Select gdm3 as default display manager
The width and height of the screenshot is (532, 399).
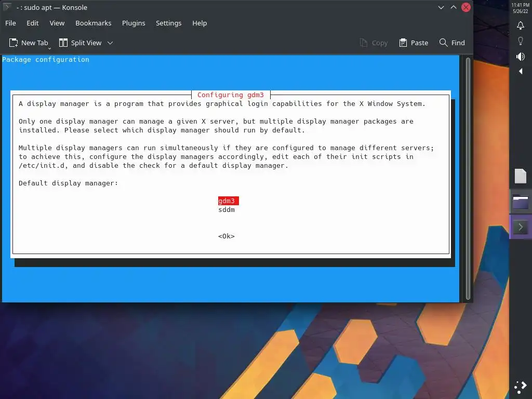(x=229, y=201)
